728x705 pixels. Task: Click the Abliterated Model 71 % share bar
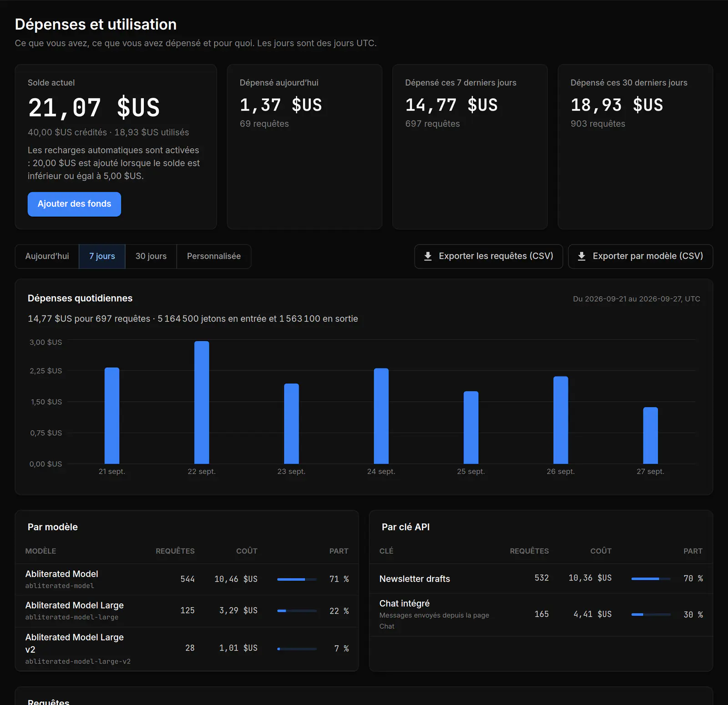click(297, 579)
